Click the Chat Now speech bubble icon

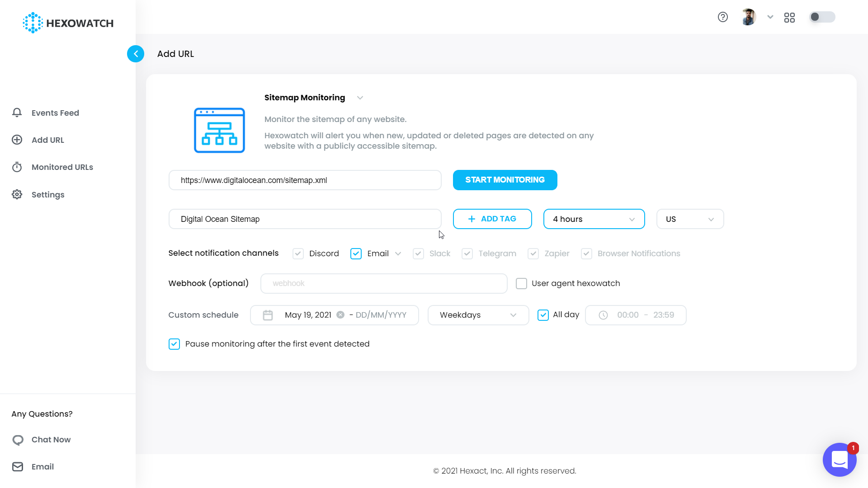18,440
